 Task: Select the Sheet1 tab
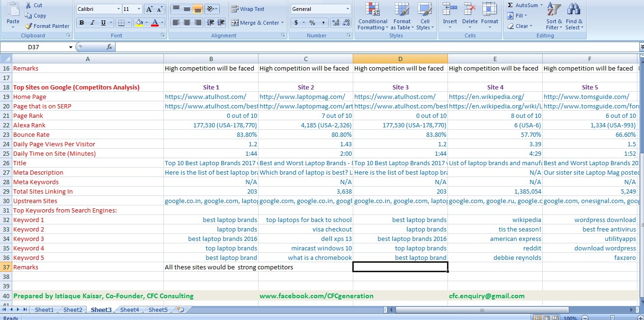click(x=44, y=310)
